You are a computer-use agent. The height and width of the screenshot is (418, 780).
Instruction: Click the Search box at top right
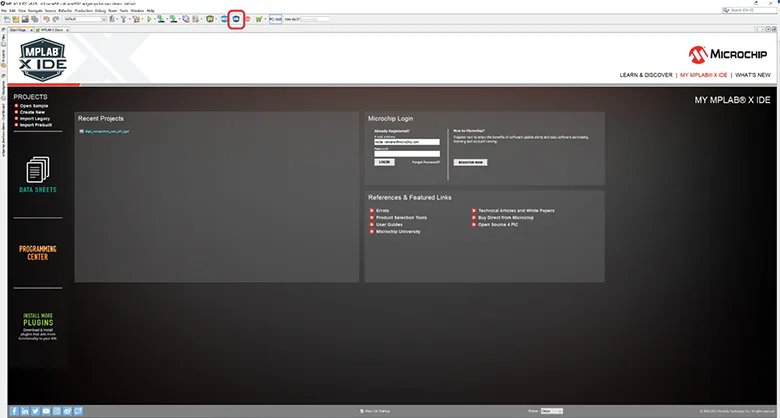point(749,10)
